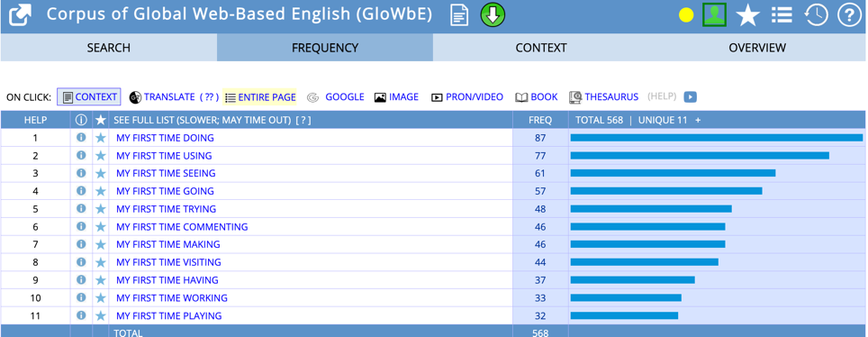Click frequency value 61
This screenshot has width=868, height=337.
(x=540, y=174)
